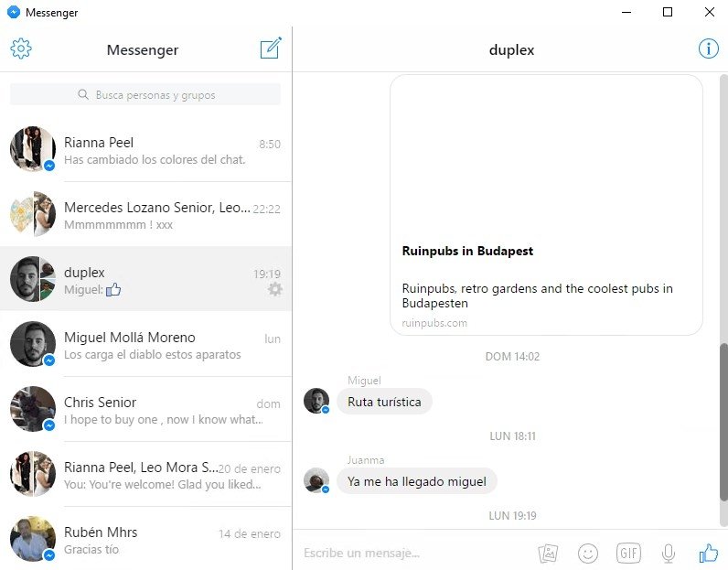Open the emoji picker
The height and width of the screenshot is (570, 728).
click(x=588, y=553)
